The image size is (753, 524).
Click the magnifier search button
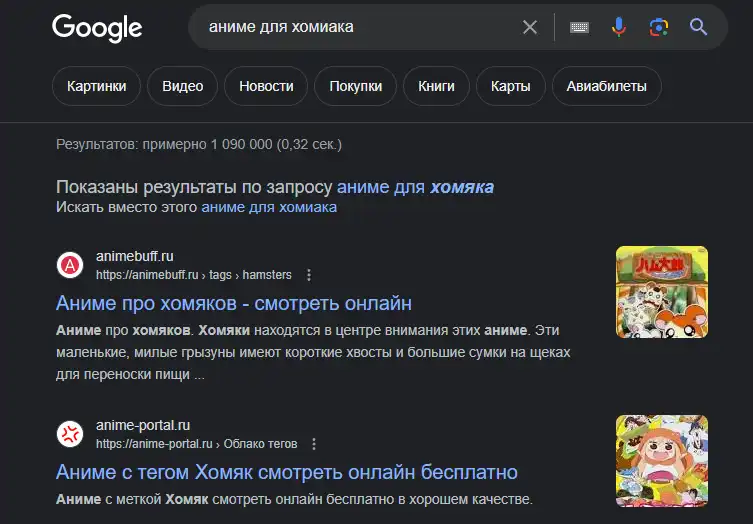(x=698, y=27)
